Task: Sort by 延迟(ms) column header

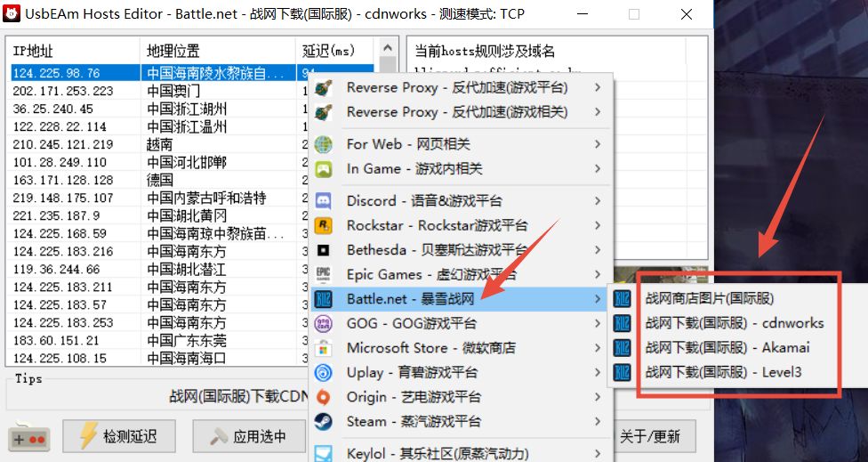Action: click(x=334, y=51)
